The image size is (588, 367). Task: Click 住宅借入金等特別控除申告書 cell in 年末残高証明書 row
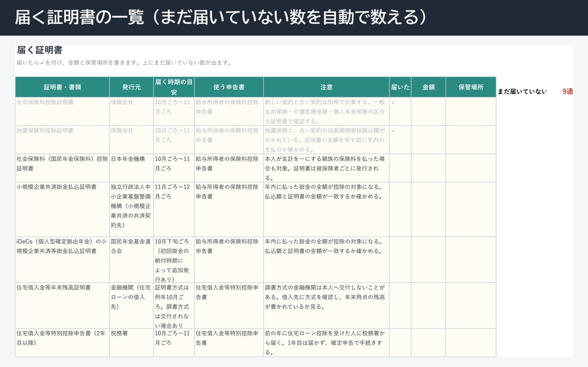pos(229,306)
